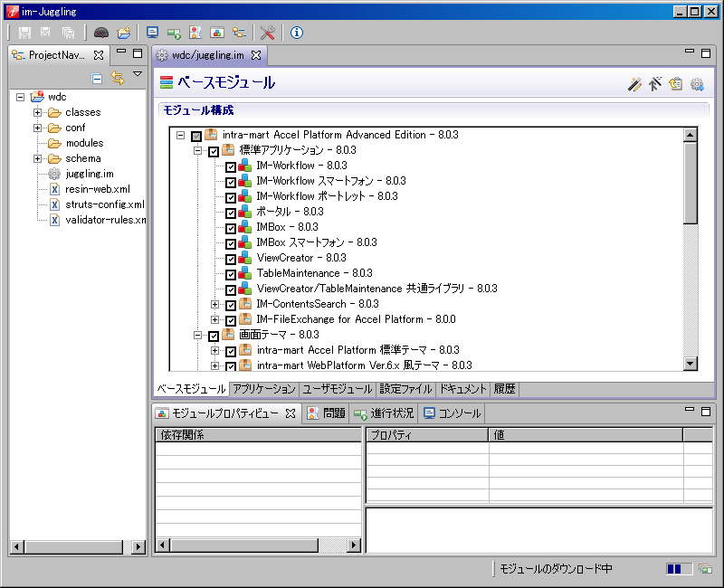Close the wdc/juggling.im editor tab
The height and width of the screenshot is (588, 724).
(256, 55)
